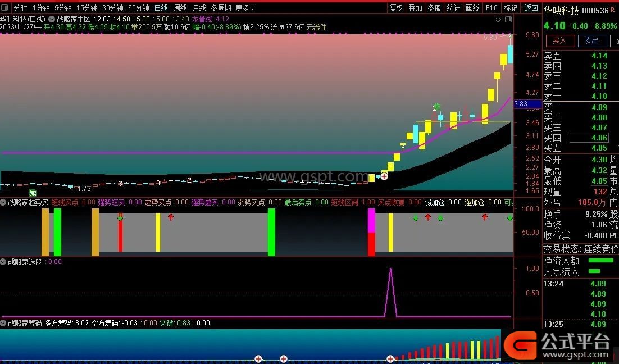Open the F10 company info
The height and width of the screenshot is (364, 619).
491,8
